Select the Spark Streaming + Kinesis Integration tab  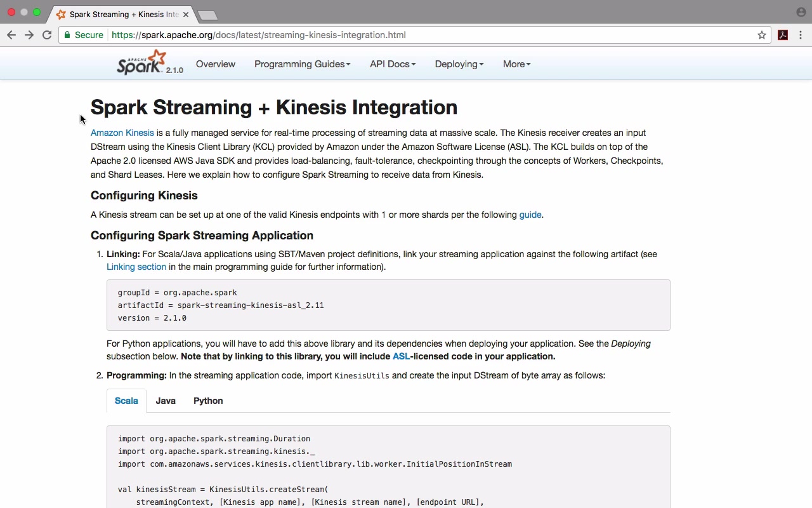click(122, 14)
